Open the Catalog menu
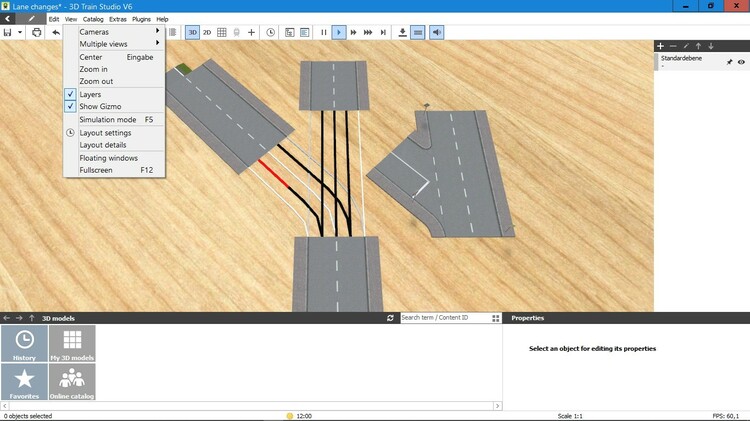 pos(93,19)
